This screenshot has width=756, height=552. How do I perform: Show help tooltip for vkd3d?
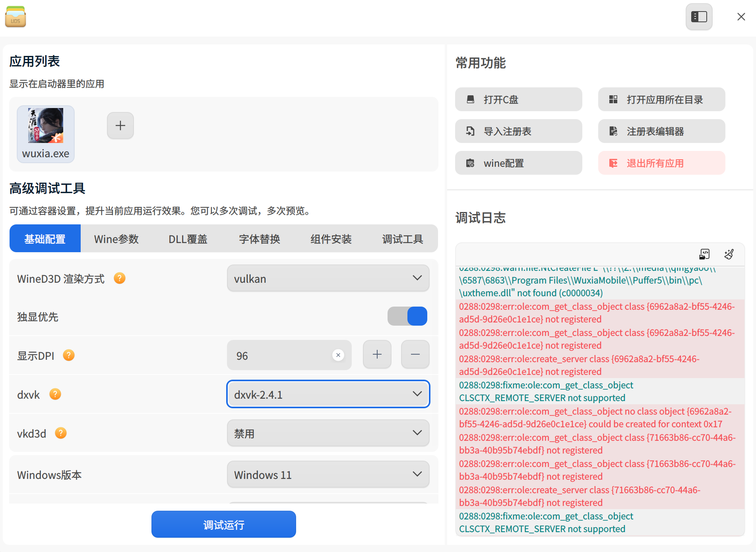61,433
